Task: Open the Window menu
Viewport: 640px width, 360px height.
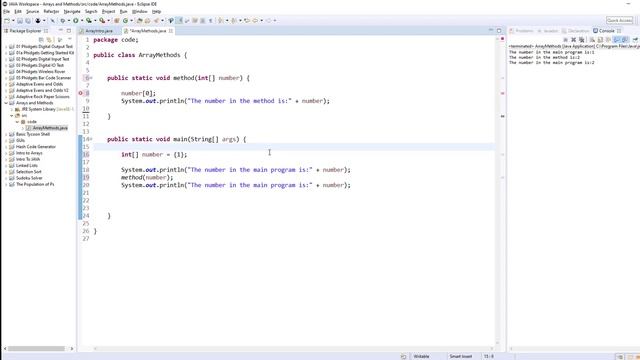Action: (140, 11)
